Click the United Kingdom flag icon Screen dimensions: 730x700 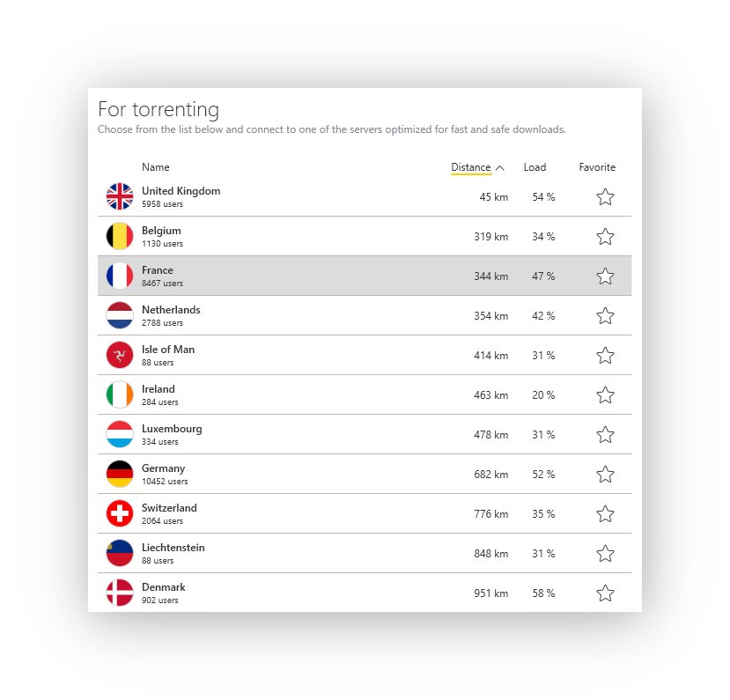120,196
